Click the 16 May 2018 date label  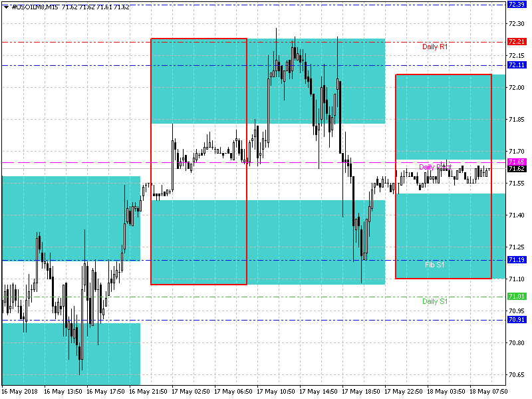pyautogui.click(x=22, y=392)
